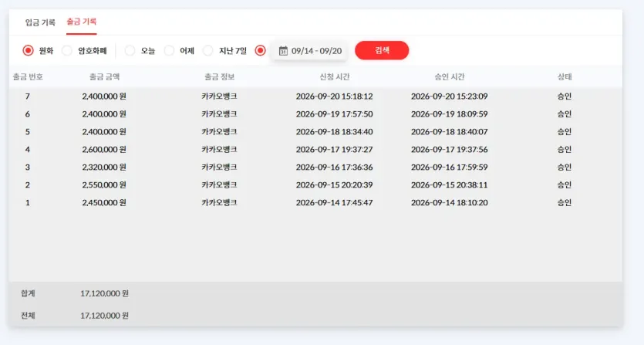Switch to the 입금 기록 tab
This screenshot has width=644, height=345.
[40, 22]
